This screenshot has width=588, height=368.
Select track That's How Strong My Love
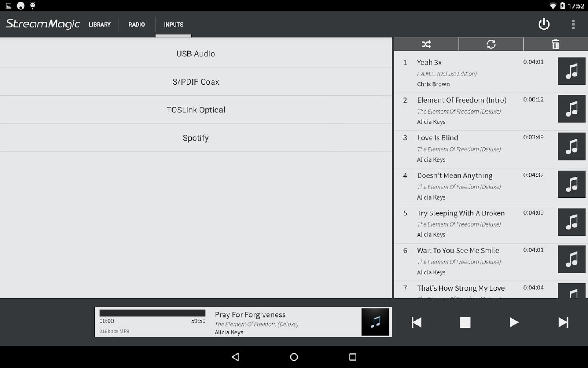pyautogui.click(x=491, y=290)
